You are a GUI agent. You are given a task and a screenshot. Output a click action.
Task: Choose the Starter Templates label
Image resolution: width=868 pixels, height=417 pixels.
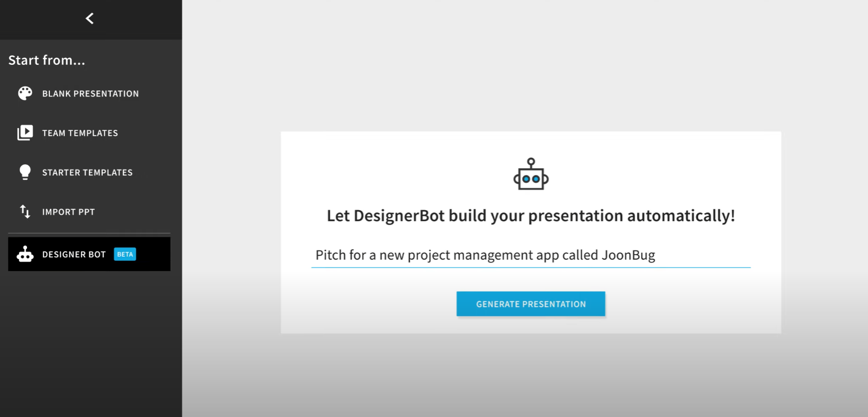click(x=87, y=172)
